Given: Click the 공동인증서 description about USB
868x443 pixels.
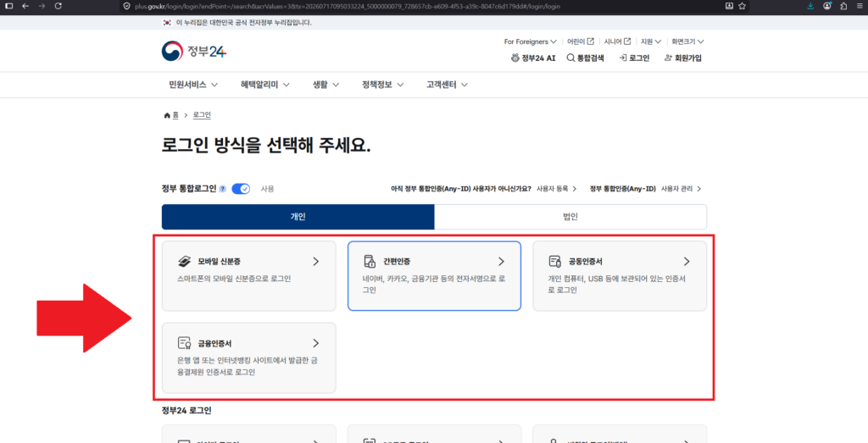Looking at the screenshot, I should 617,284.
